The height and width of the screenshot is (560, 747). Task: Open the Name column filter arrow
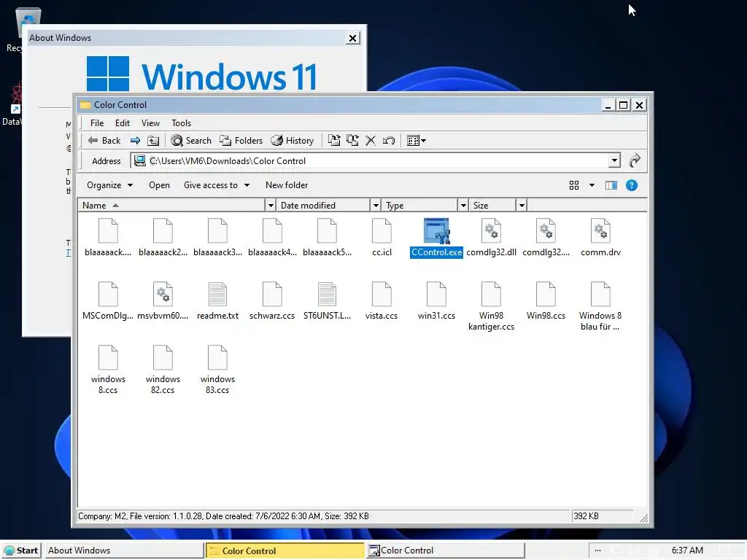(271, 205)
